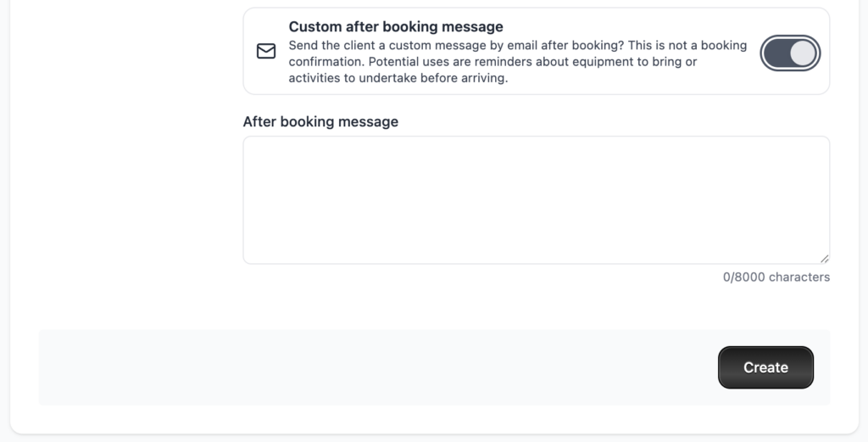Click the gray footer bar left of Create
This screenshot has width=868, height=442.
tap(373, 367)
